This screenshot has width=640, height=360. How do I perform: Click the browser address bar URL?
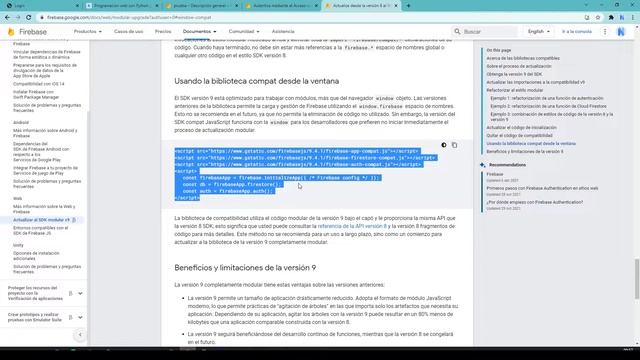point(129,18)
